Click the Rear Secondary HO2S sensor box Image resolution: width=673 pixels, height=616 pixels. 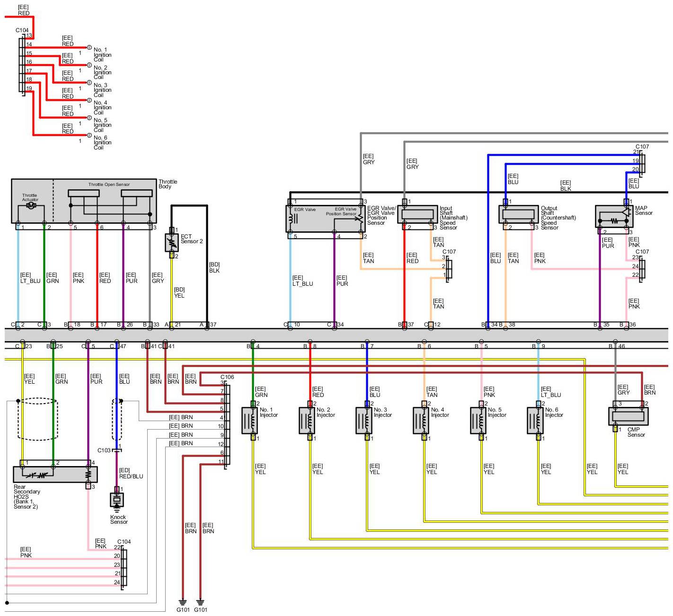click(55, 475)
